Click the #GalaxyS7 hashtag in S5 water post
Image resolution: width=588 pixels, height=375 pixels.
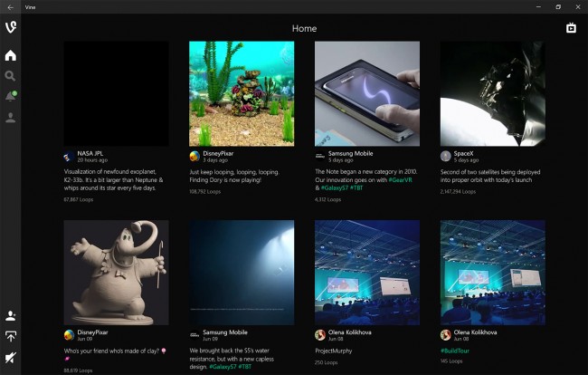coord(223,366)
